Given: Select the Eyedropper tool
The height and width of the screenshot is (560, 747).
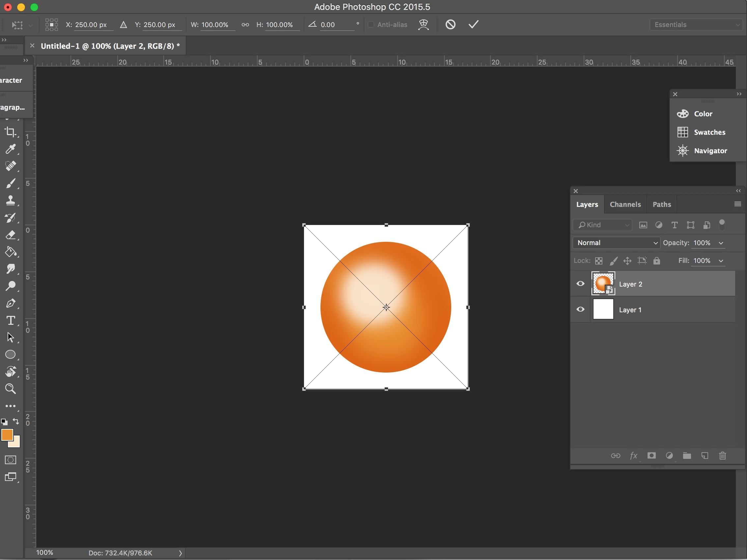Looking at the screenshot, I should 11,149.
